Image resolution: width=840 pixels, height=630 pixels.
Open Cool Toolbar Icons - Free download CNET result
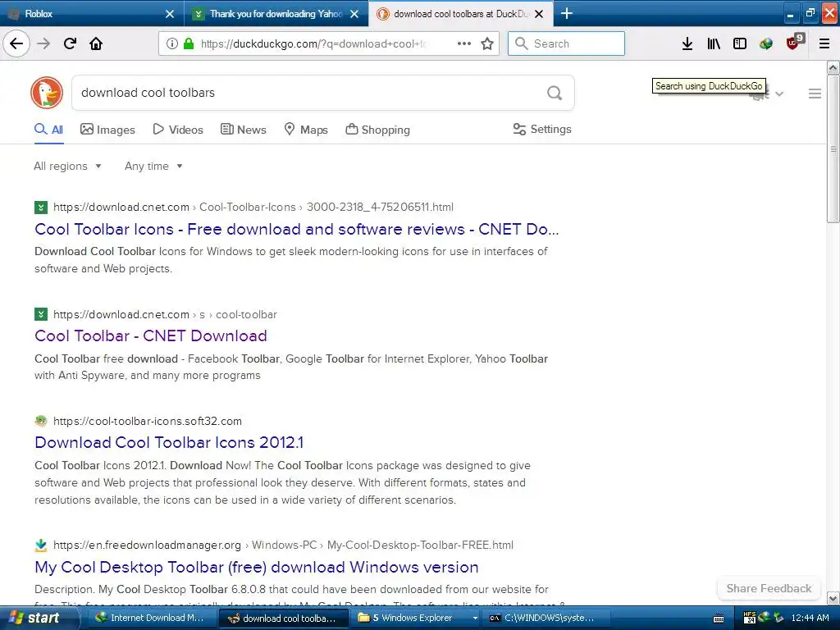[x=296, y=230]
